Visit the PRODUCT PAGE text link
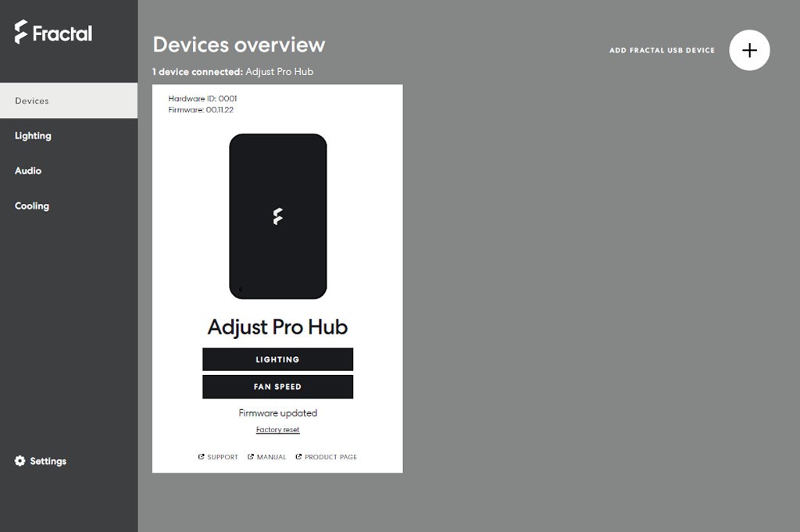This screenshot has width=800, height=532. (330, 457)
